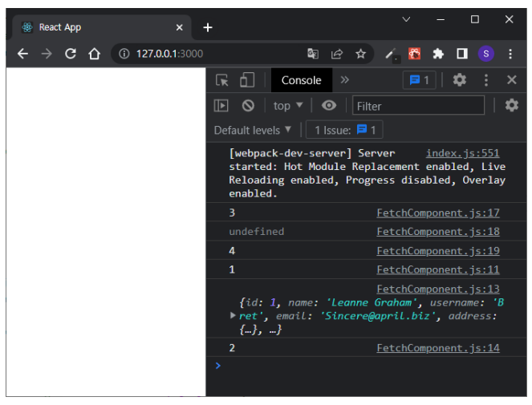Image resolution: width=532 pixels, height=405 pixels.
Task: Open DevTools settings gear
Action: (x=460, y=80)
